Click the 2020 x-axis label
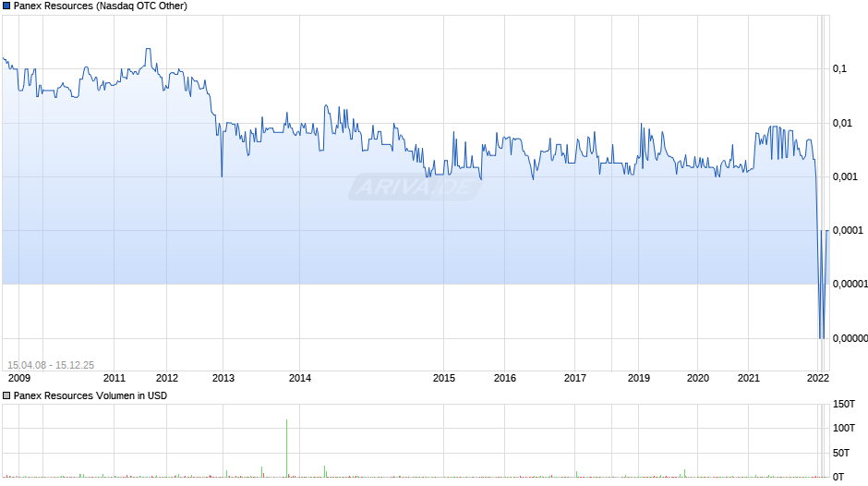The height and width of the screenshot is (486, 868). 698,378
